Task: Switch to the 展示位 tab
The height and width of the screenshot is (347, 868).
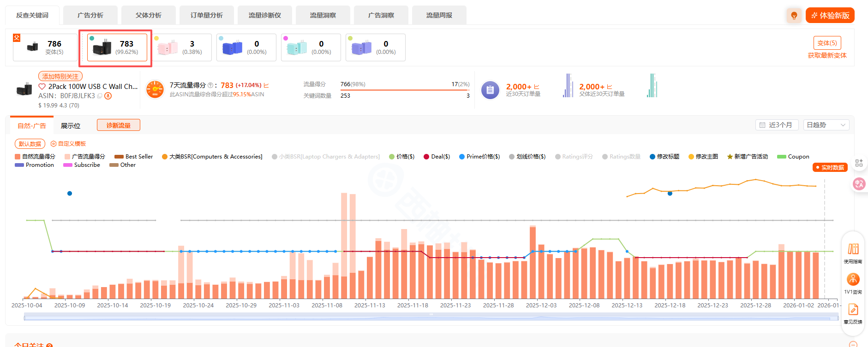Action: click(71, 126)
